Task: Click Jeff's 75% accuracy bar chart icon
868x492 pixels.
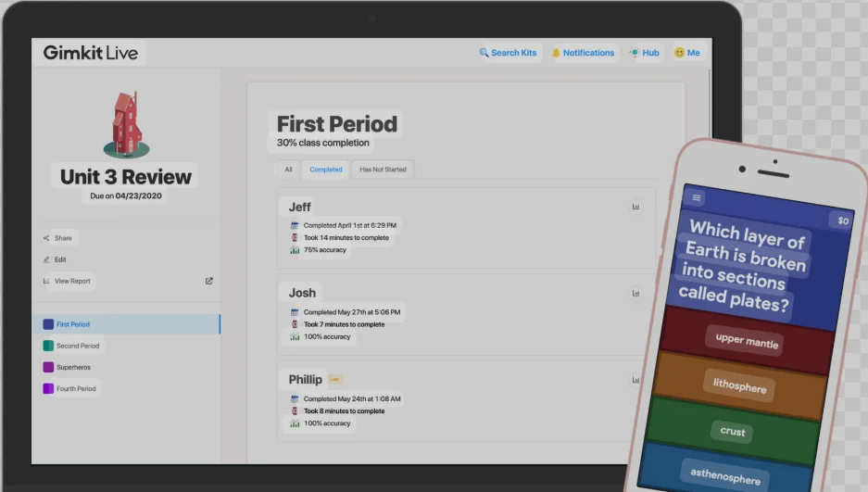Action: (295, 250)
